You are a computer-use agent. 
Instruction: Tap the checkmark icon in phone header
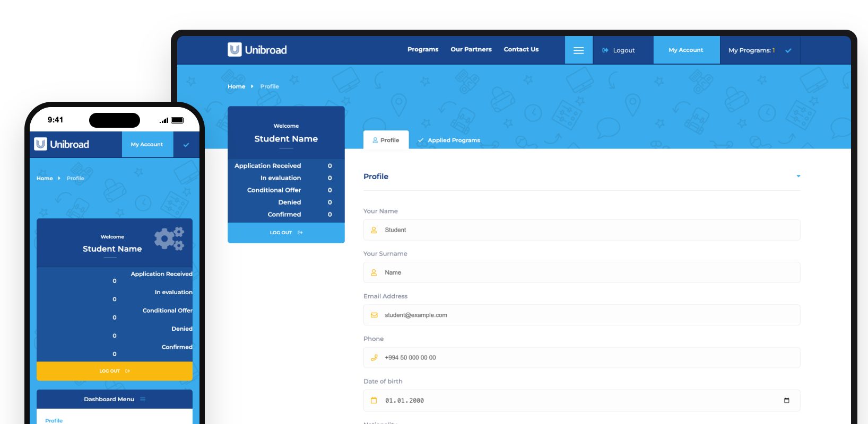(x=186, y=145)
